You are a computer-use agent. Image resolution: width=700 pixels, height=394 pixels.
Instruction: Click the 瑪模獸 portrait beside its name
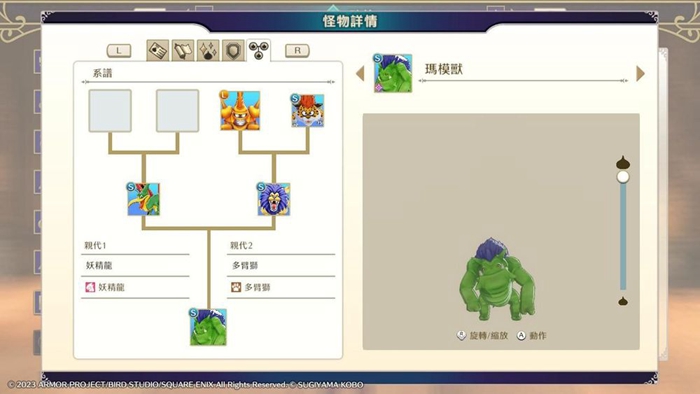(x=392, y=73)
